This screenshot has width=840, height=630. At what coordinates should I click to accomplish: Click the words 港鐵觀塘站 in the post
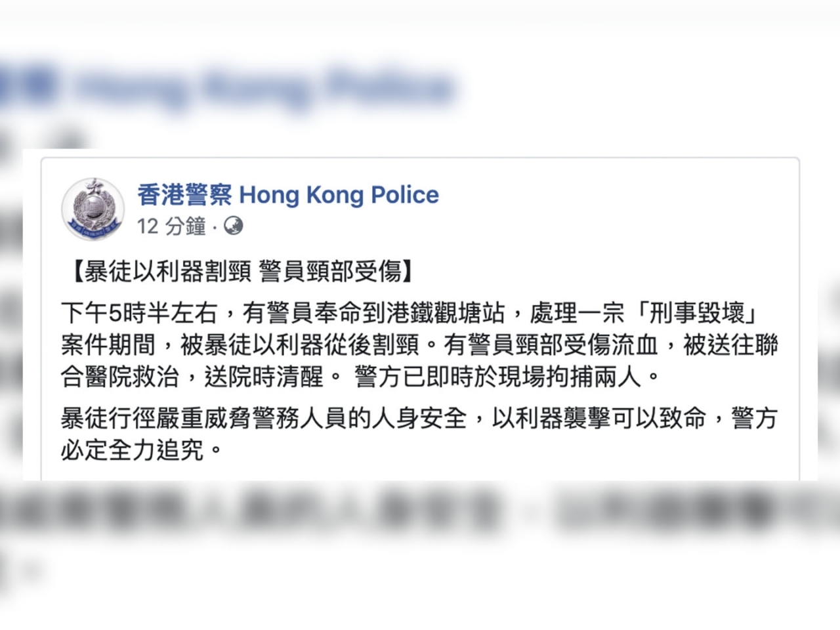click(x=446, y=313)
